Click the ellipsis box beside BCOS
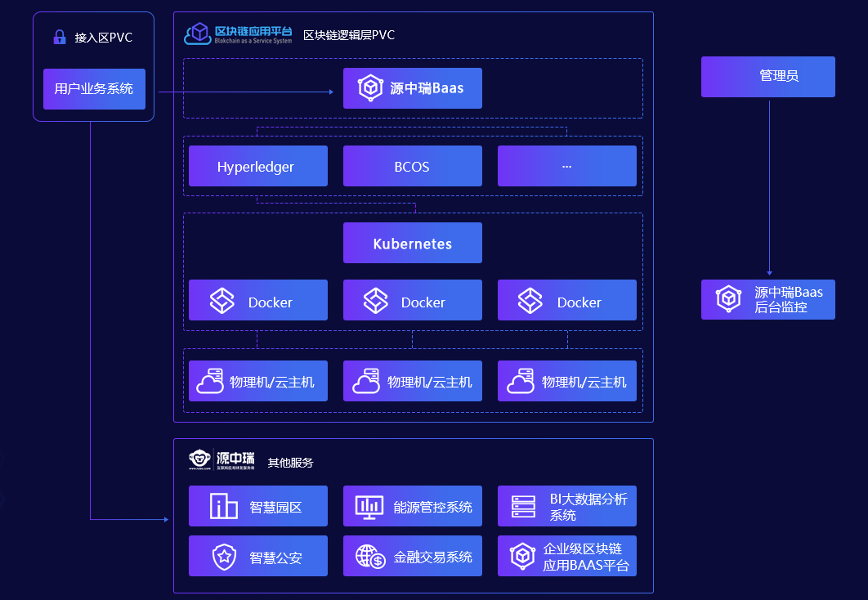 tap(566, 165)
